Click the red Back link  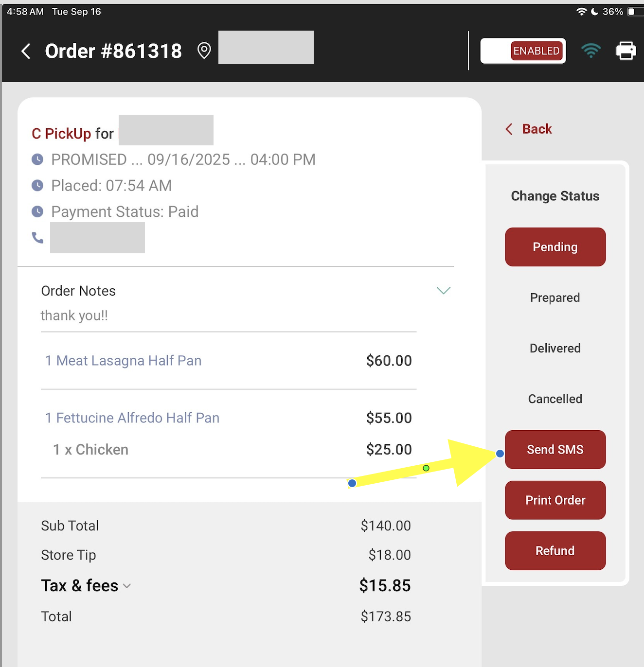[529, 129]
